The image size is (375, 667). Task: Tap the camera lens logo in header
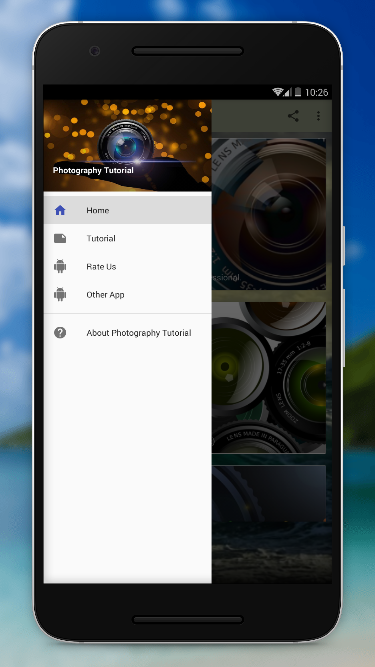126,143
